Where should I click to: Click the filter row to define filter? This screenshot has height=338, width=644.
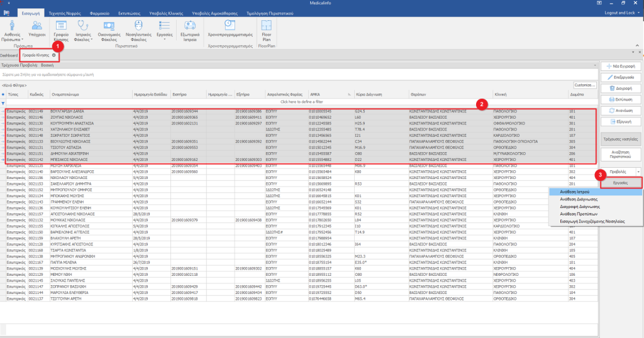[x=302, y=101]
